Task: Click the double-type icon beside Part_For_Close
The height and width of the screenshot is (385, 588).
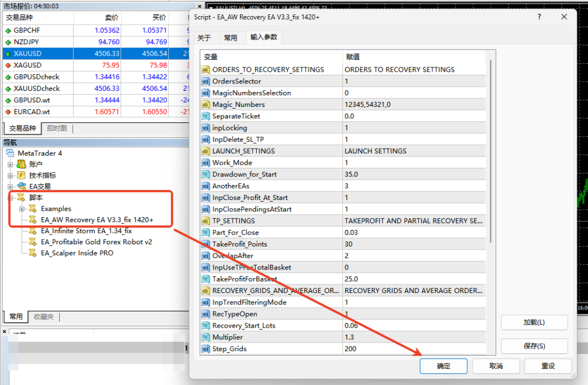Action: (206, 232)
